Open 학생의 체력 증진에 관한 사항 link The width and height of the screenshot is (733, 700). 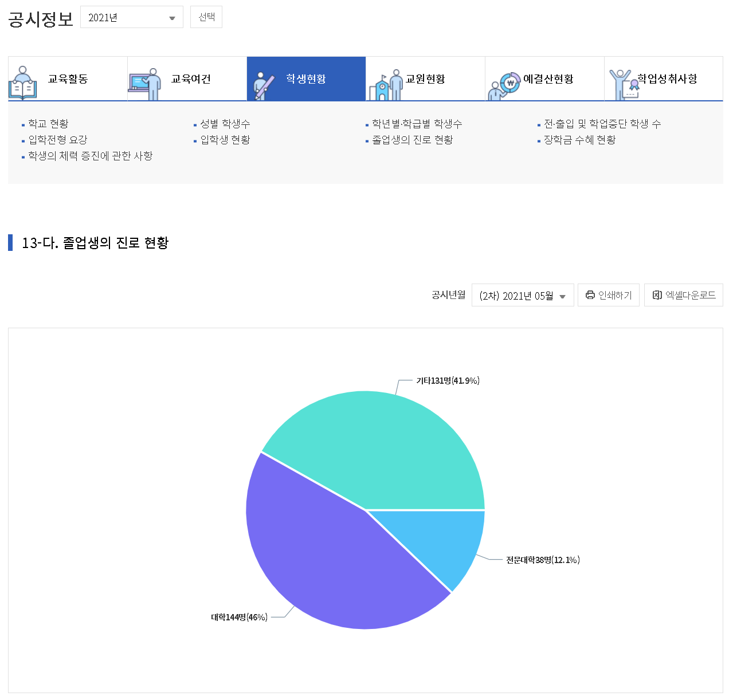[x=91, y=156]
